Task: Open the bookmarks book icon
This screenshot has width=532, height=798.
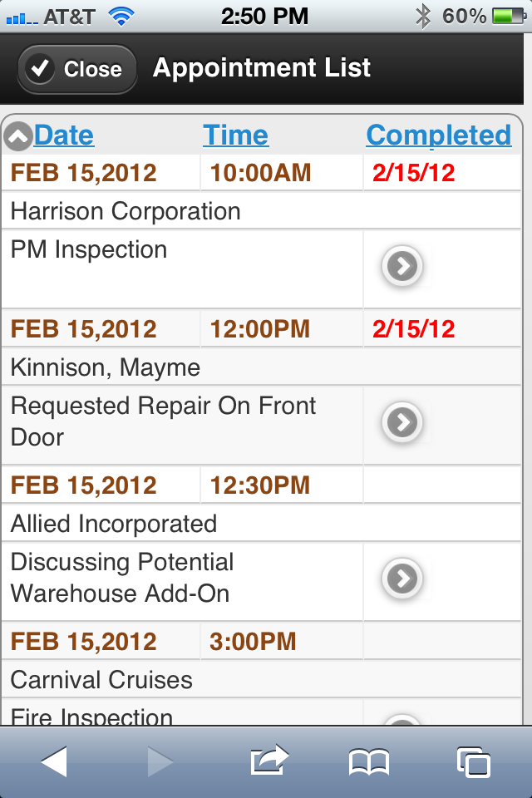Action: tap(368, 762)
